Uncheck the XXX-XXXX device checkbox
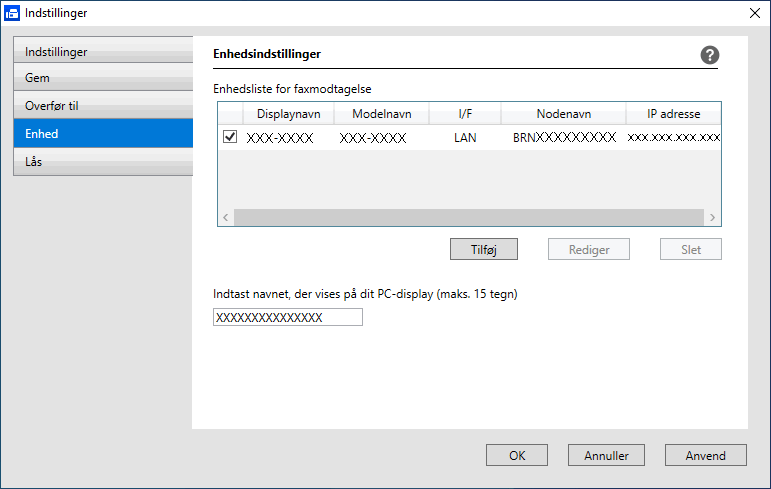771x489 pixels. (x=230, y=137)
